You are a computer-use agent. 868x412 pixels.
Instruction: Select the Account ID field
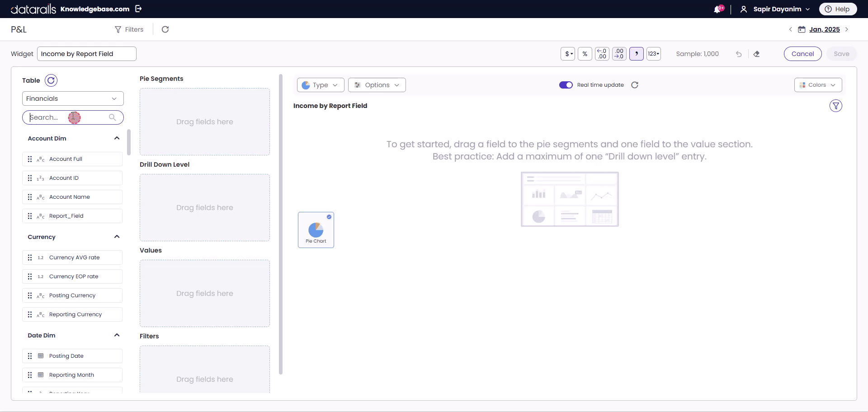pyautogui.click(x=72, y=178)
